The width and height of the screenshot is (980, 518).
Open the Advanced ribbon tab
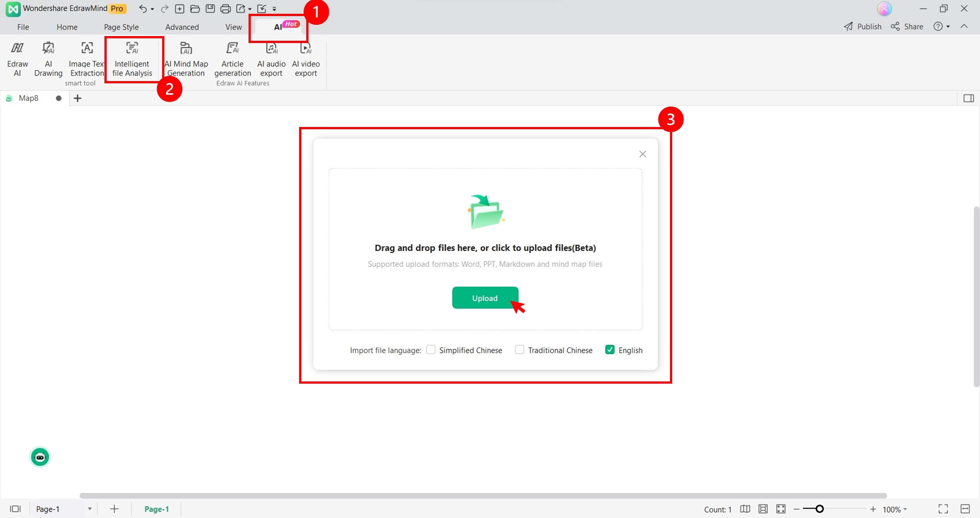click(x=182, y=27)
